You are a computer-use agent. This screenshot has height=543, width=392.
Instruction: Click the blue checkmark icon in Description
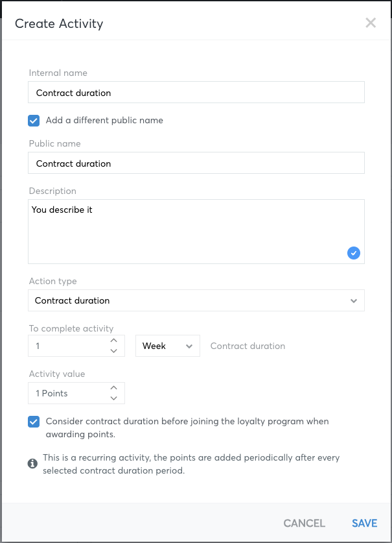353,253
